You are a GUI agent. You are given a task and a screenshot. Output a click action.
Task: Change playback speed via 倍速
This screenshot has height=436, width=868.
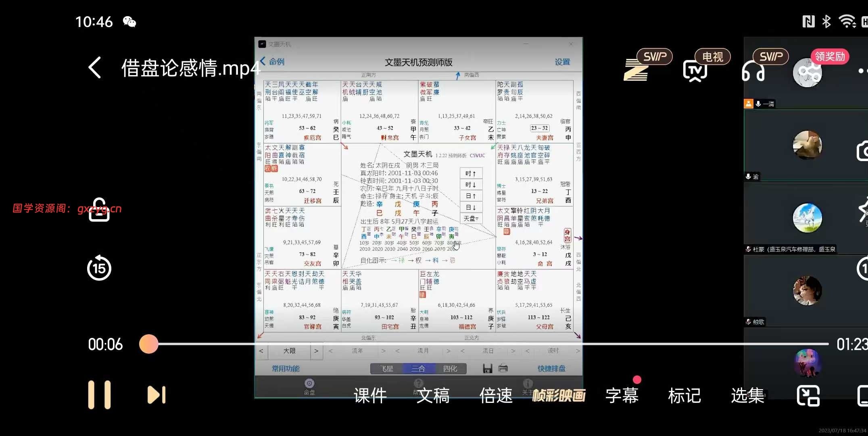496,395
